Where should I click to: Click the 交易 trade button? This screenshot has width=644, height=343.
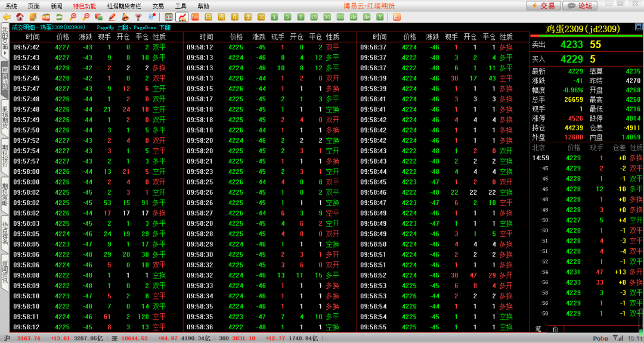pos(543,5)
